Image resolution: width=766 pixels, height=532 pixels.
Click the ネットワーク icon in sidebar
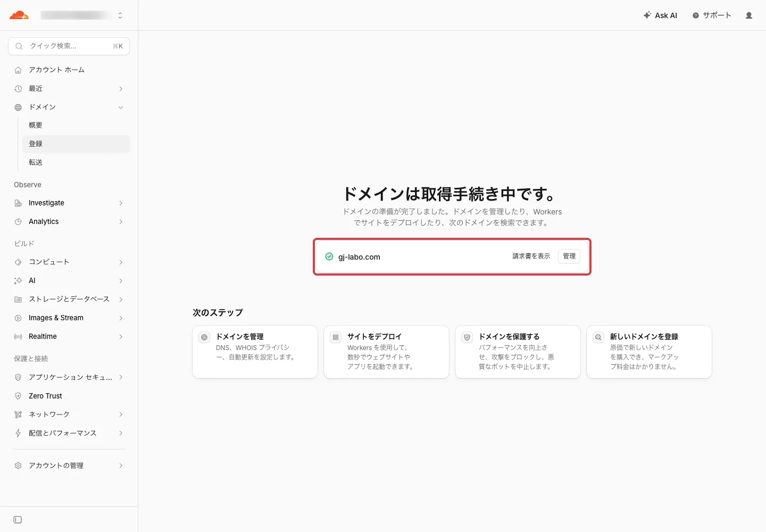[x=18, y=414]
